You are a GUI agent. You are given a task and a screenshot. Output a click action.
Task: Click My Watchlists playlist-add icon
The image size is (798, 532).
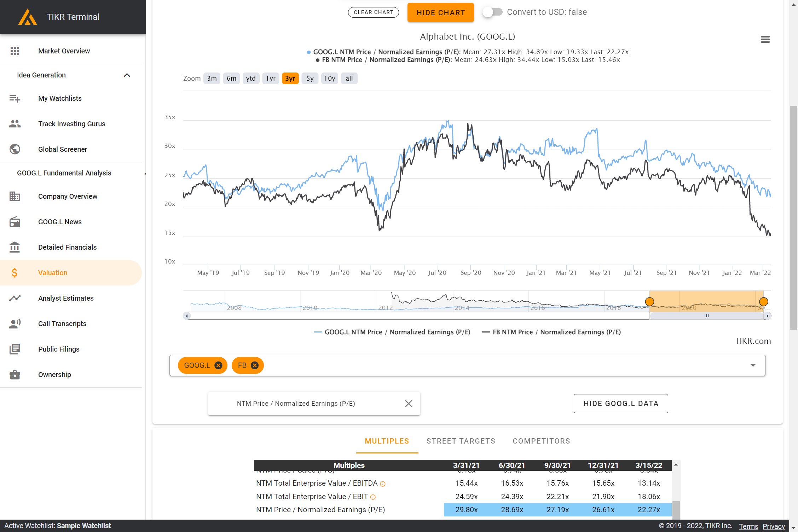click(x=15, y=98)
